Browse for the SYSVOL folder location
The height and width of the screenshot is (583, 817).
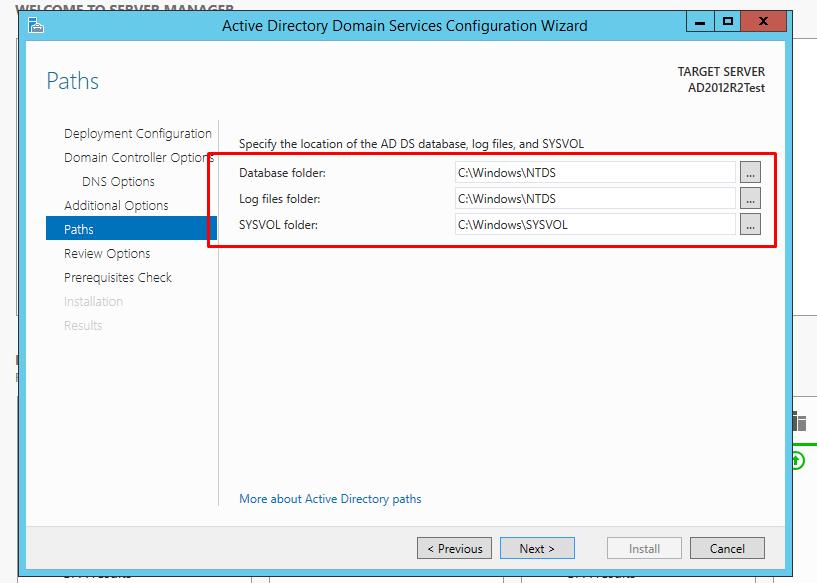click(750, 224)
